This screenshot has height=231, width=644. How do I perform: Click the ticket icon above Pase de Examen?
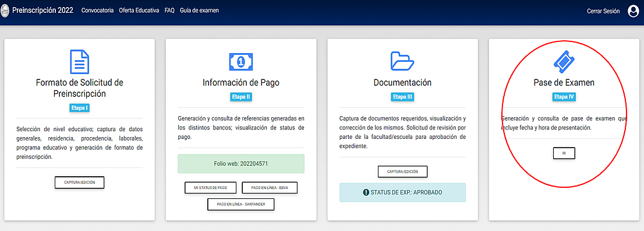[x=564, y=62]
